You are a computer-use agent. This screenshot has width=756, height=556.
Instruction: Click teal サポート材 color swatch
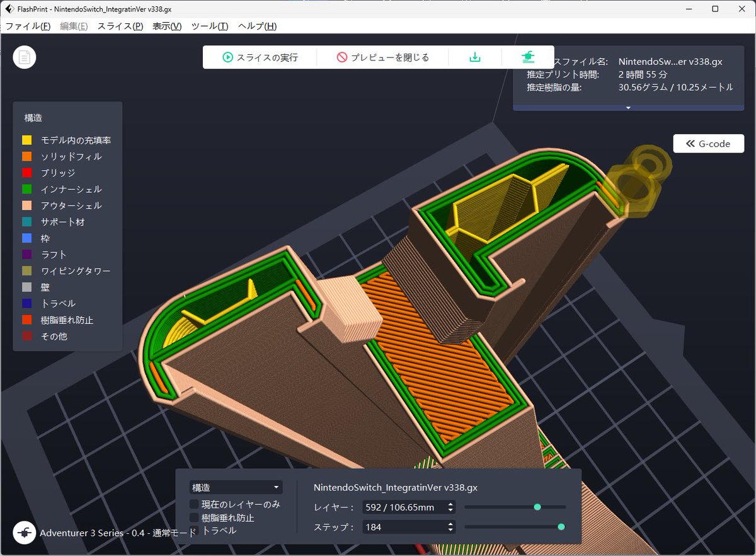[x=26, y=222]
